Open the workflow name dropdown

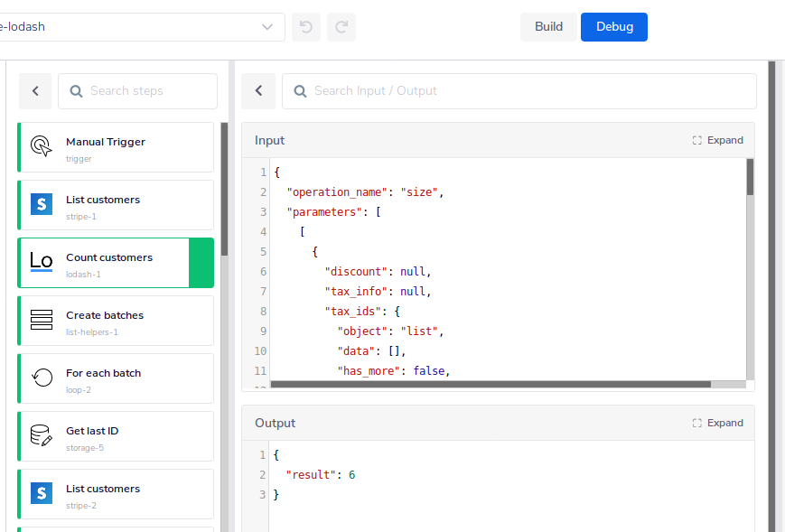point(267,27)
